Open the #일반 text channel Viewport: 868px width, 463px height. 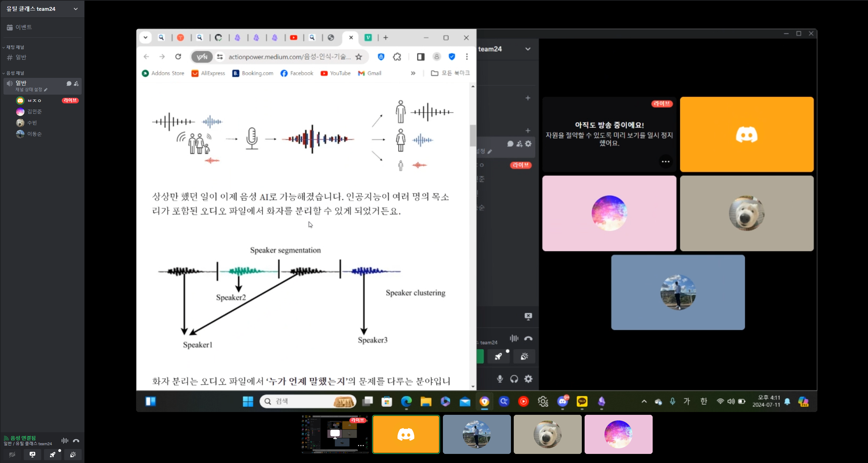[x=21, y=57]
